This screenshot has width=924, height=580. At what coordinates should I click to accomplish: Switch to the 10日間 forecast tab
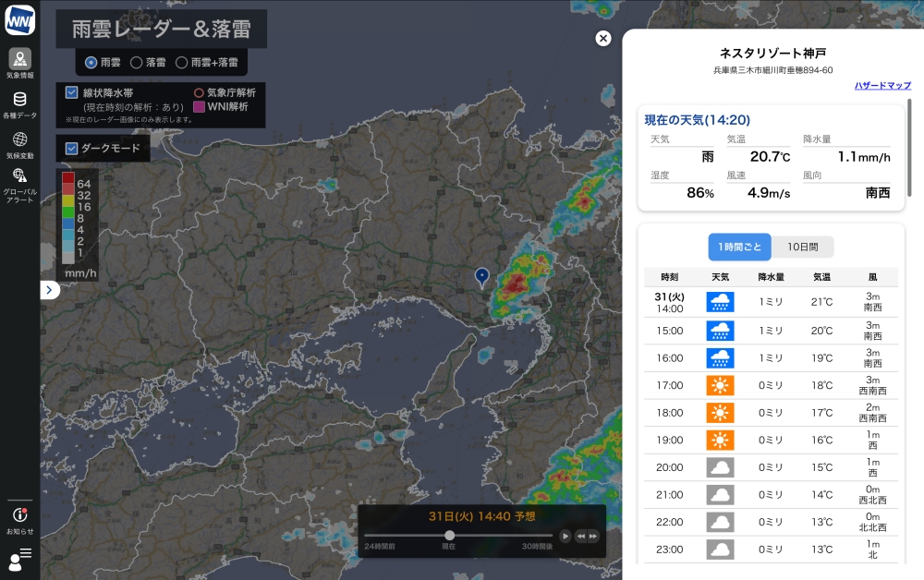(x=802, y=247)
